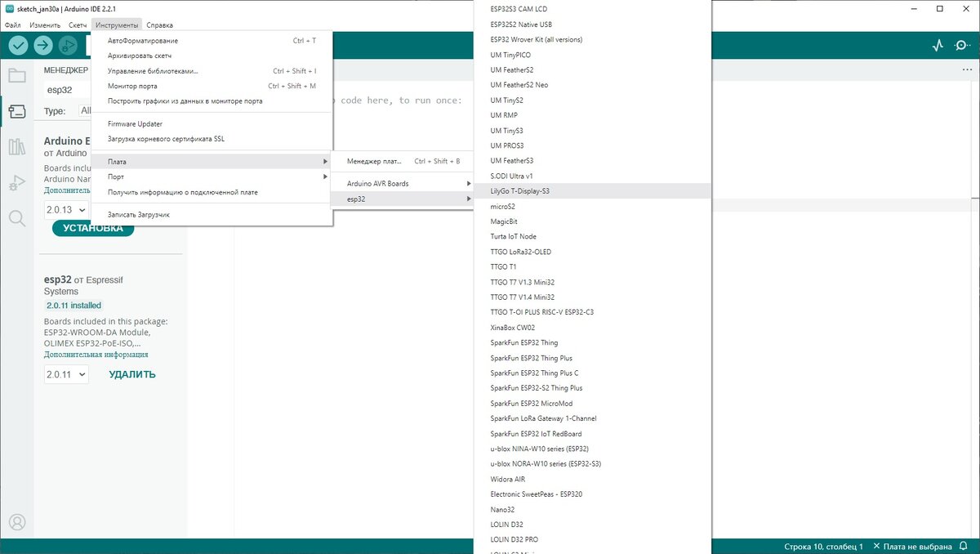Viewport: 980px width, 554px height.
Task: Select SparkFun ESP32 Thing Plus C board
Action: [592, 373]
